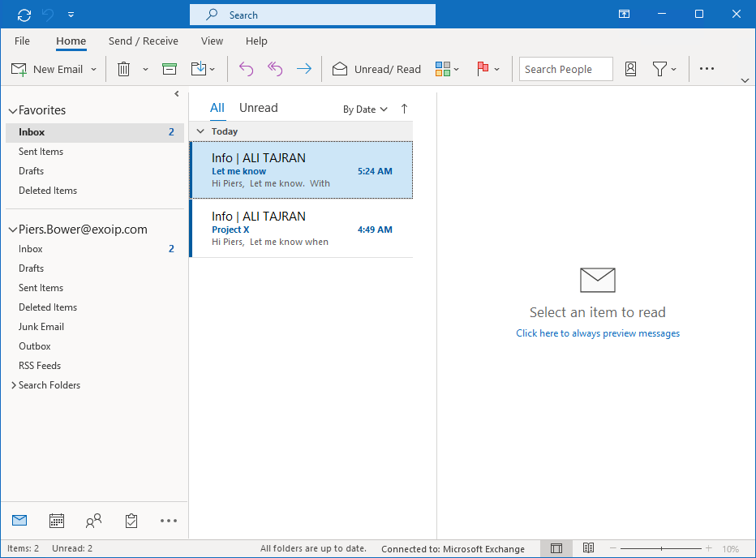This screenshot has width=756, height=558.
Task: Open the Tasks clipboard icon
Action: pyautogui.click(x=131, y=521)
